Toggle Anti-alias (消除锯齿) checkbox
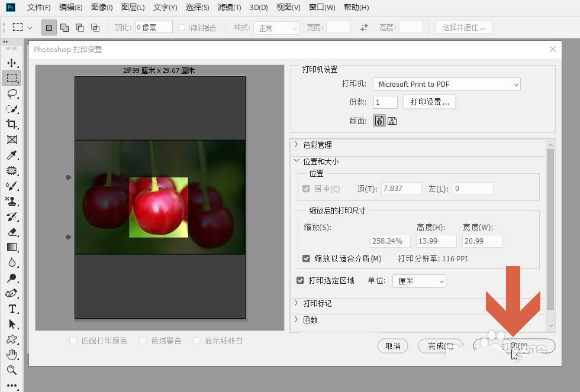 pos(182,28)
